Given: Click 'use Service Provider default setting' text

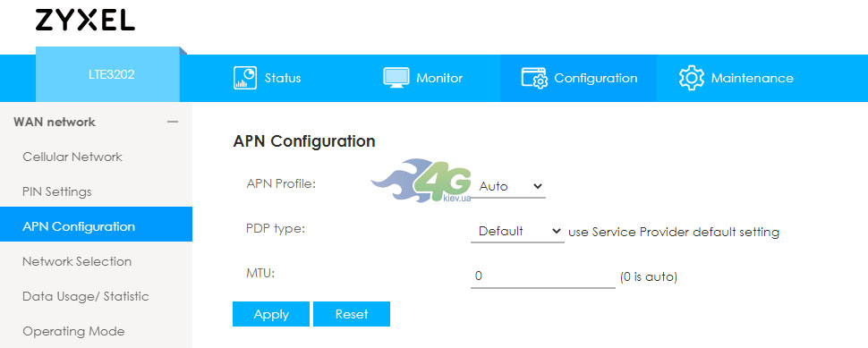Looking at the screenshot, I should [x=674, y=232].
